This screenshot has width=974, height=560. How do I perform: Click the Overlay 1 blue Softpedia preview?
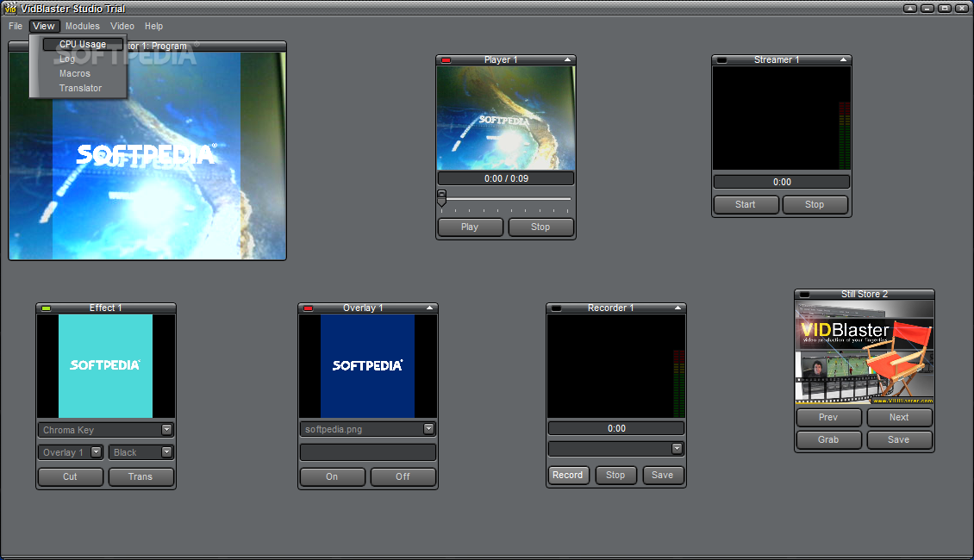click(x=368, y=365)
